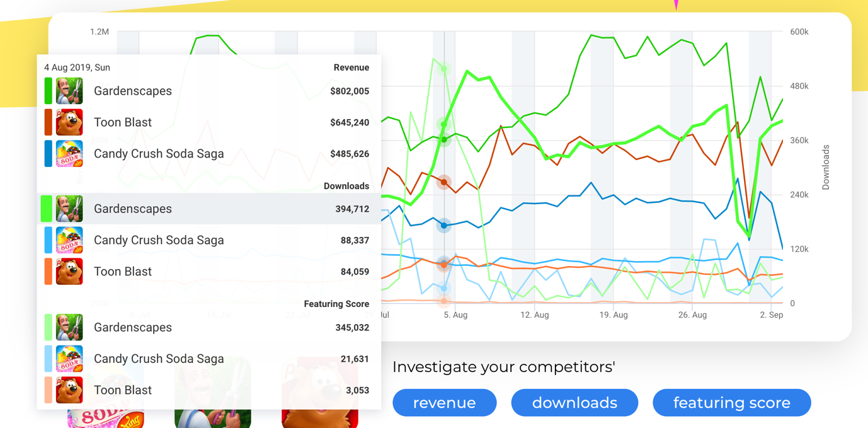
Task: Click the 360k right axis label
Action: [x=799, y=141]
